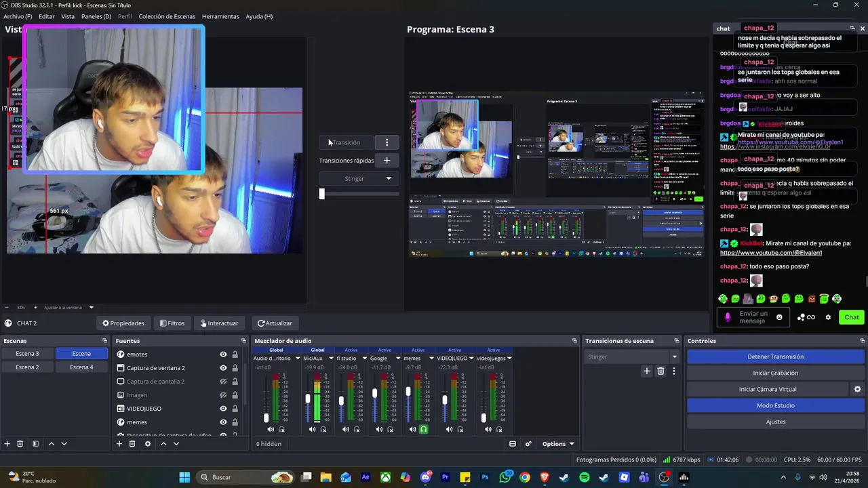Open chat settings gear icon
The image size is (868, 488).
828,317
